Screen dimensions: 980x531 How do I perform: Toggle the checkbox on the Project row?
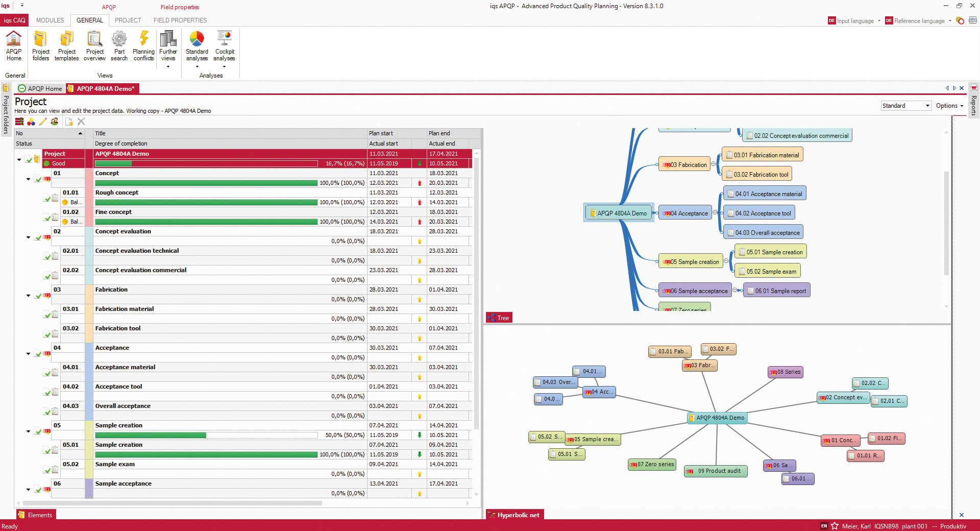[29, 159]
